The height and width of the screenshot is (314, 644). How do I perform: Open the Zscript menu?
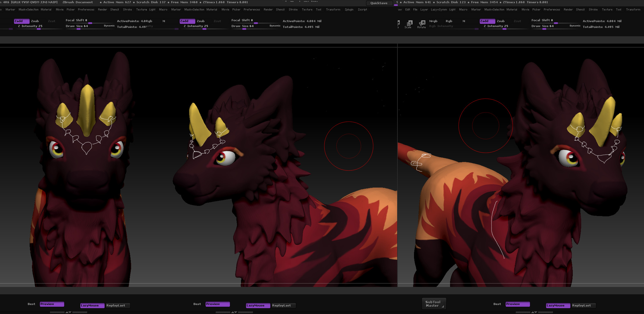click(362, 10)
